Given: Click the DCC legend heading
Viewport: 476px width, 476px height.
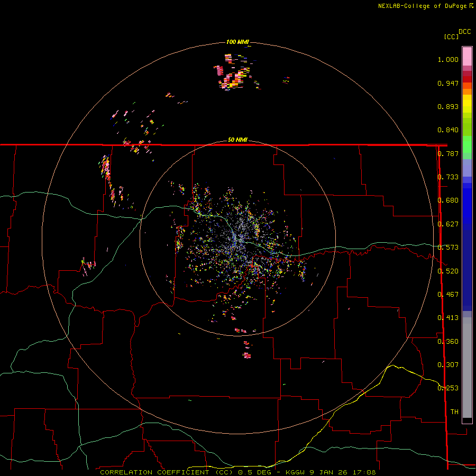Looking at the screenshot, I should pos(464,32).
